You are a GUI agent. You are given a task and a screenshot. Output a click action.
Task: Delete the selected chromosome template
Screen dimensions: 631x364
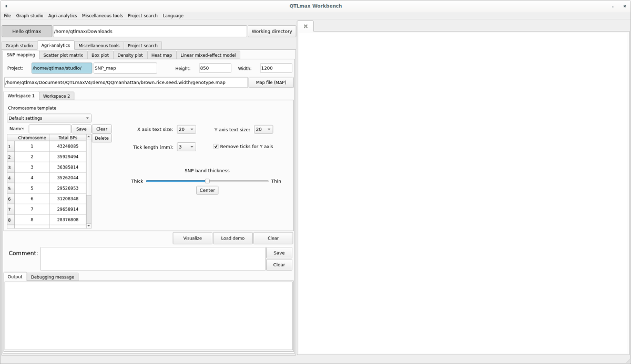101,138
